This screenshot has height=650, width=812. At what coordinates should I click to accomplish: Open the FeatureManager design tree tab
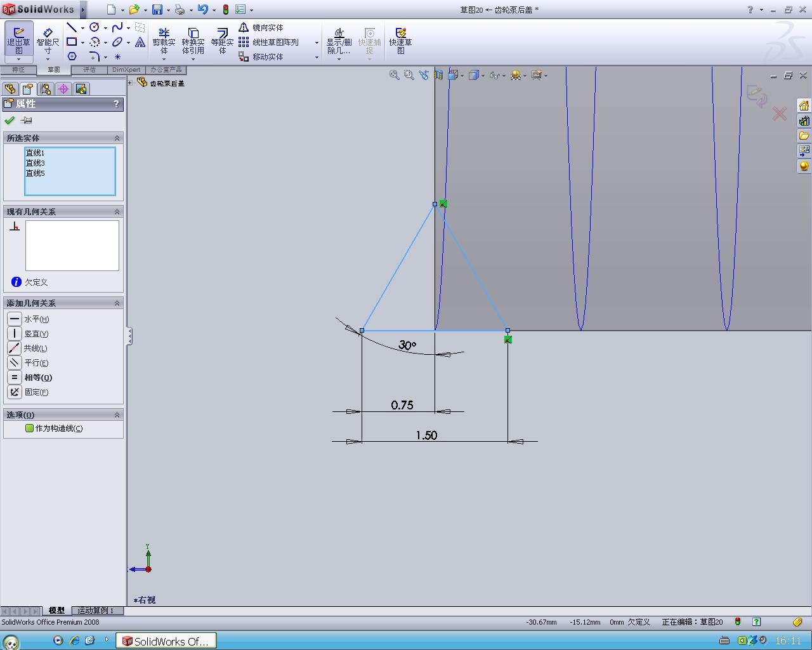pyautogui.click(x=10, y=89)
